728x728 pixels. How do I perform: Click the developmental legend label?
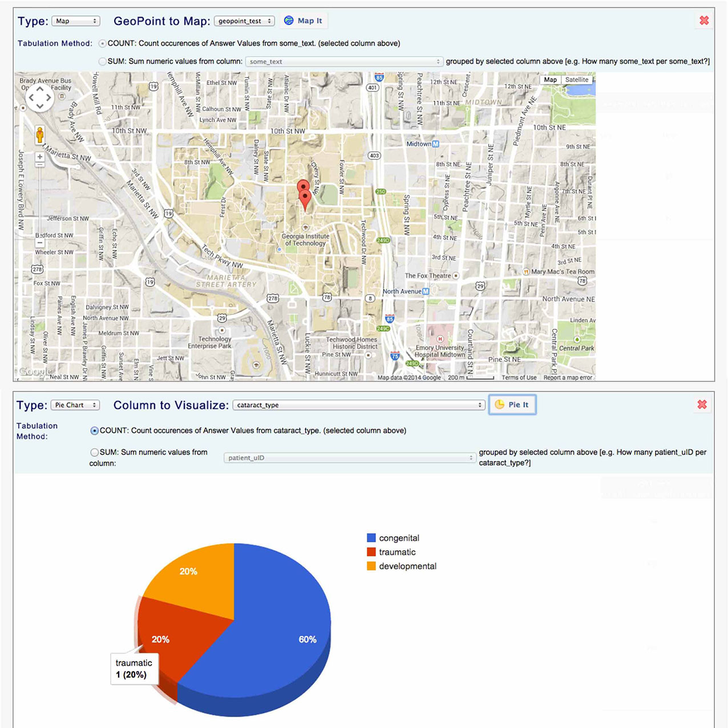(x=407, y=566)
